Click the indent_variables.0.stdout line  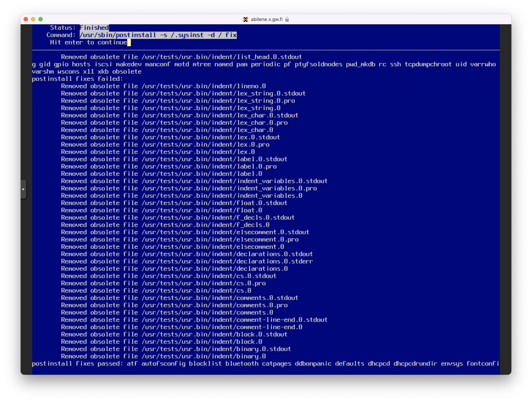tap(194, 181)
